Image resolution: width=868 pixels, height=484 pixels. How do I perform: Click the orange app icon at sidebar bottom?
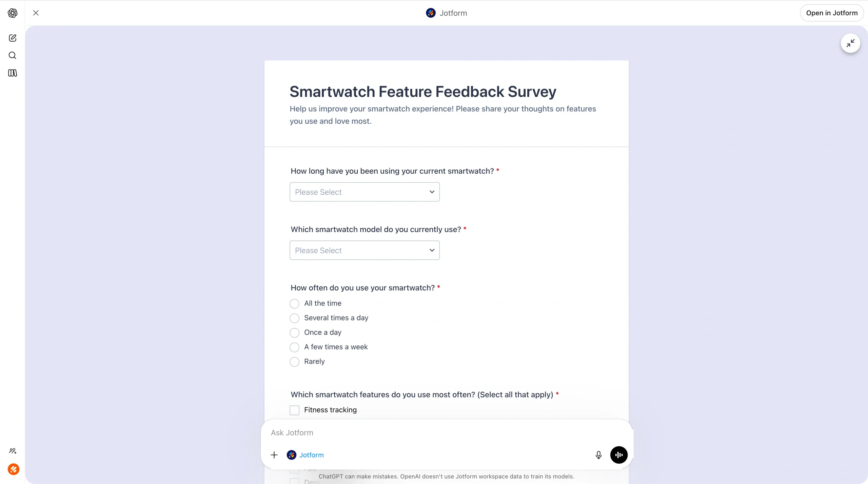14,469
